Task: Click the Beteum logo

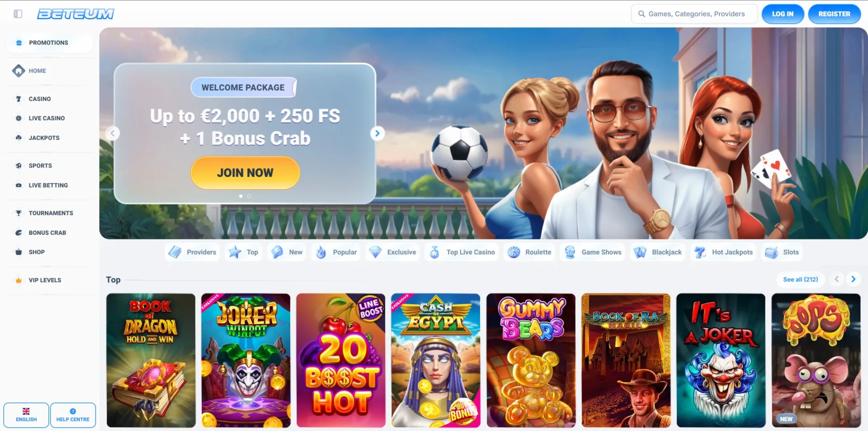Action: click(x=75, y=14)
